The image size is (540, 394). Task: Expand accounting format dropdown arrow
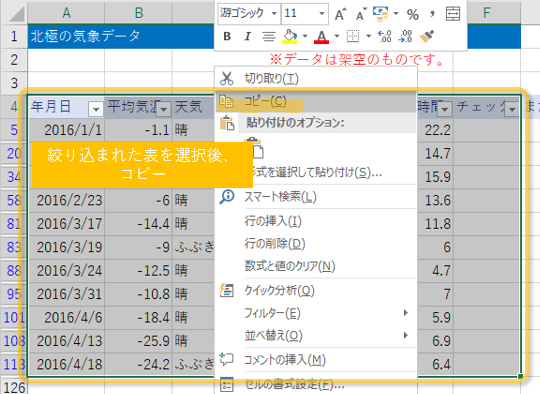coord(396,14)
